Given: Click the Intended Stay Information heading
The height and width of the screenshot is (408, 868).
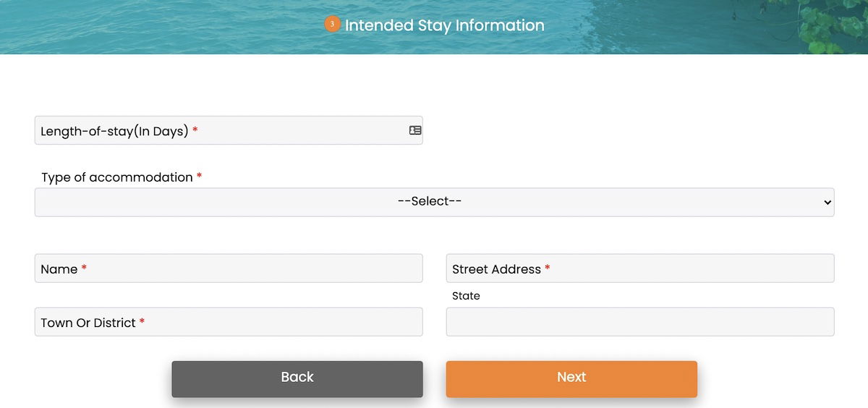Looking at the screenshot, I should point(445,25).
